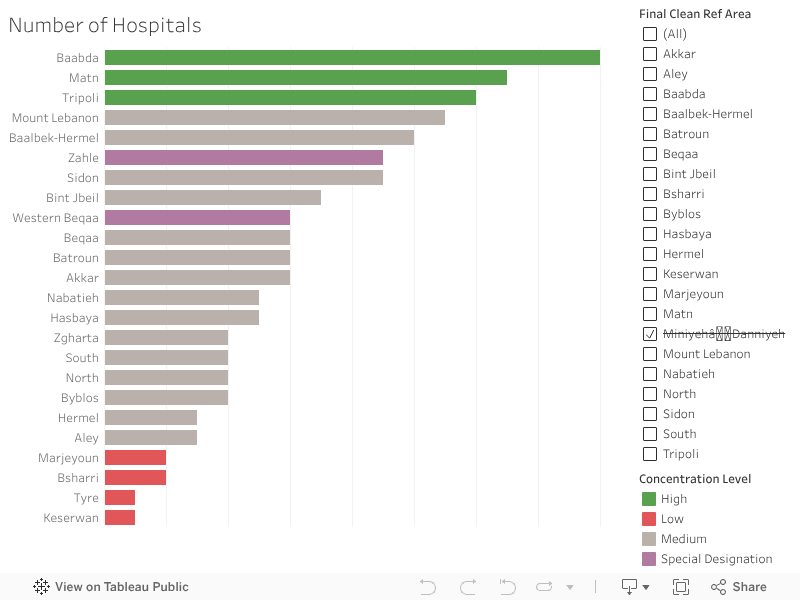Click the refresh data icon
This screenshot has width=800, height=600.
[544, 587]
